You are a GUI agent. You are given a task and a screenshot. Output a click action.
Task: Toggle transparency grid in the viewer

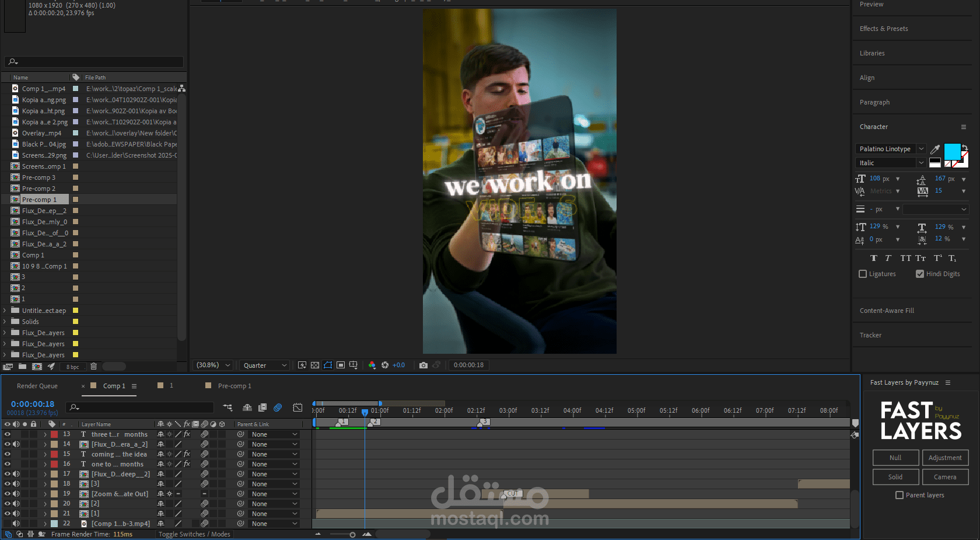[315, 365]
